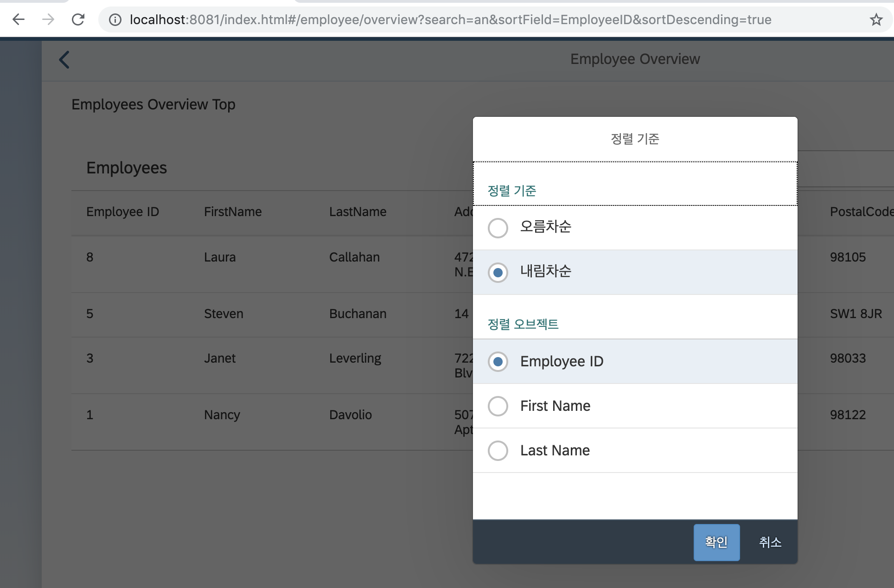Click the browser forward arrow

(x=48, y=19)
